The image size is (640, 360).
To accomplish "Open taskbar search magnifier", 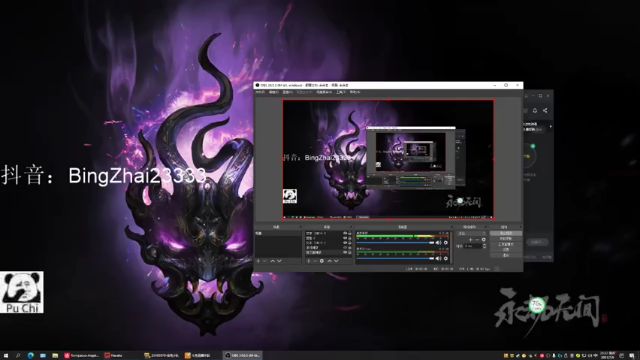I will click(18, 356).
